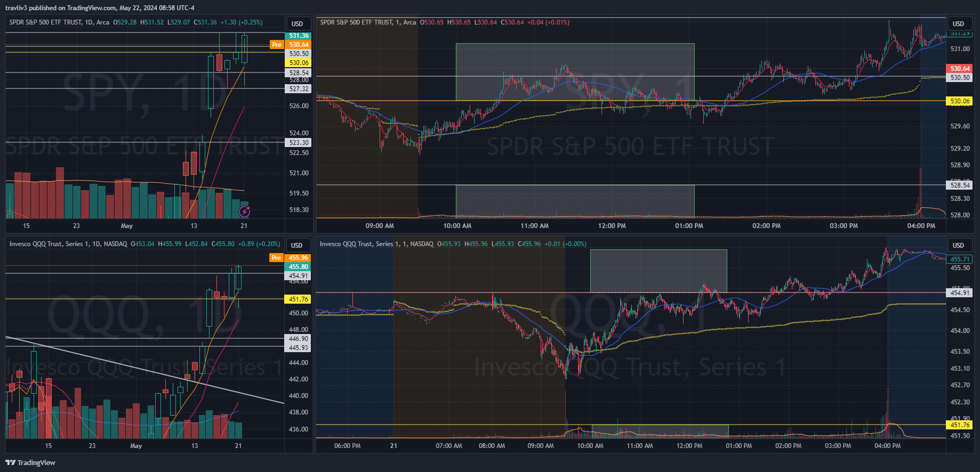This screenshot has height=472, width=980.
Task: Click the orange 530.64 pre-market price on SPY daily
Action: pos(299,45)
